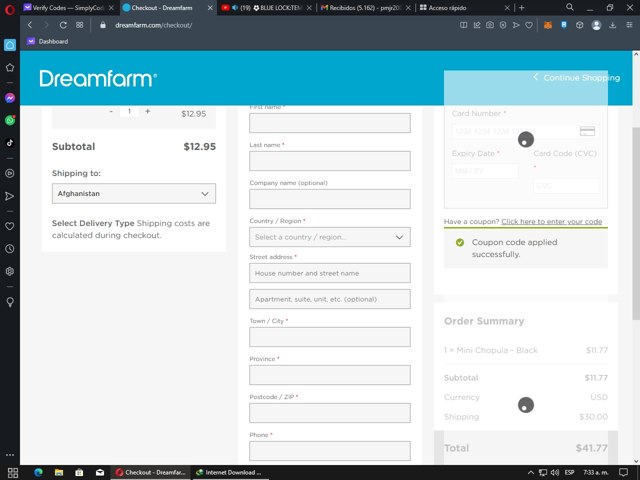This screenshot has height=480, width=640.
Task: Open the sidebar history clock icon
Action: pyautogui.click(x=10, y=249)
